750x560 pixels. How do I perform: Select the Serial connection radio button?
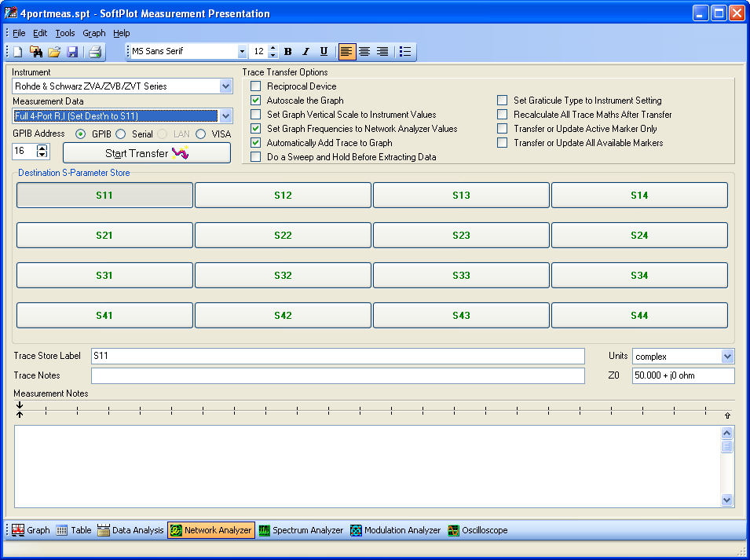pos(121,134)
